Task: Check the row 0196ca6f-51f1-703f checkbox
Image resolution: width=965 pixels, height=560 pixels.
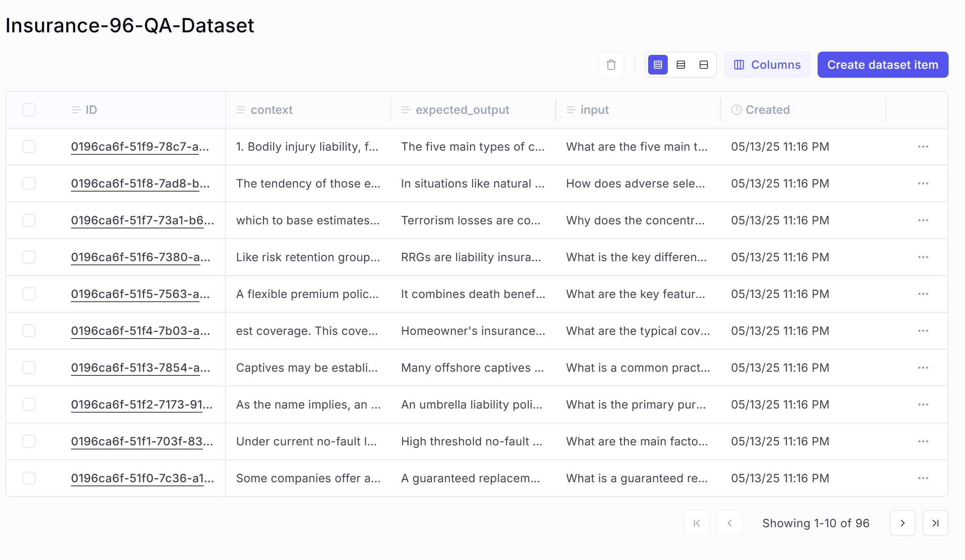Action: (29, 441)
